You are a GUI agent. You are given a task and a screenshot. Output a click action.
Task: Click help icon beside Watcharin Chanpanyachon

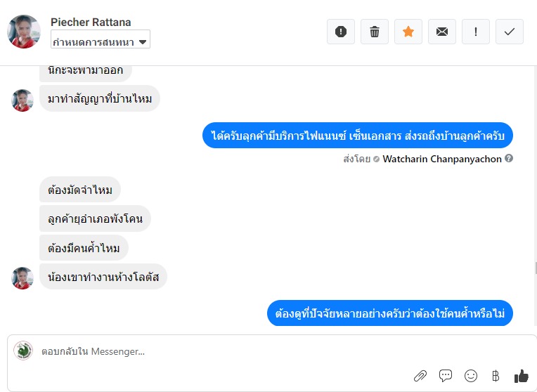pos(509,159)
